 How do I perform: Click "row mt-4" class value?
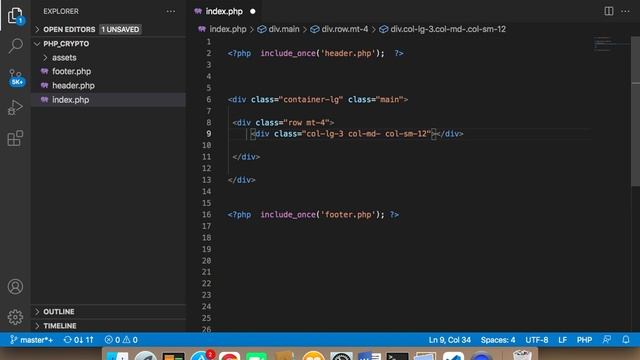(x=306, y=122)
